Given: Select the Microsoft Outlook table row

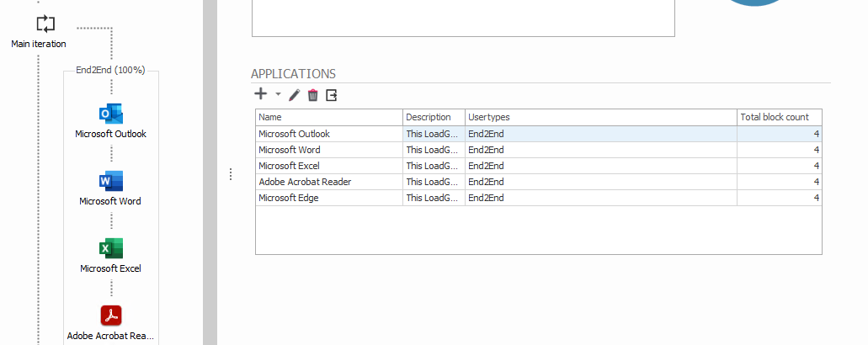Looking at the screenshot, I should pos(328,134).
